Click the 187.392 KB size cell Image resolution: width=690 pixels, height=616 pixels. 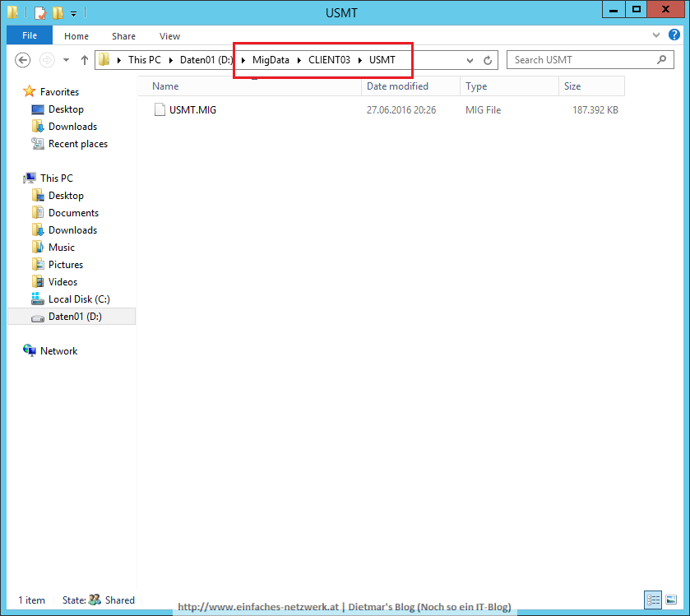point(595,110)
